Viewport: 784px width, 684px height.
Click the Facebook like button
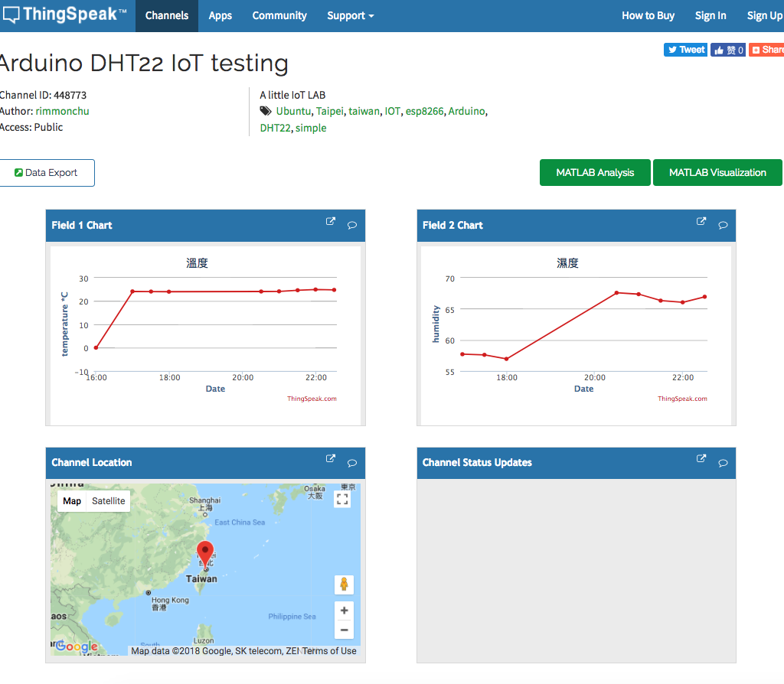tap(728, 50)
